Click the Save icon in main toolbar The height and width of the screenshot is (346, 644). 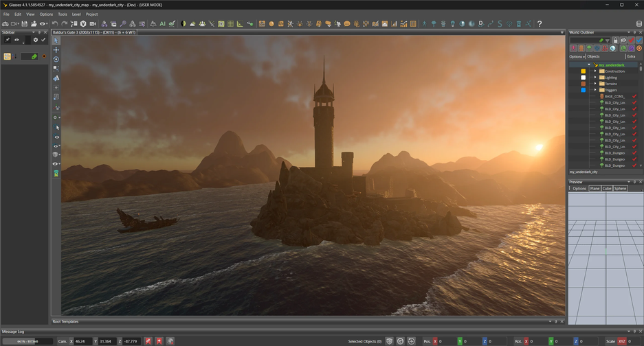(25, 23)
